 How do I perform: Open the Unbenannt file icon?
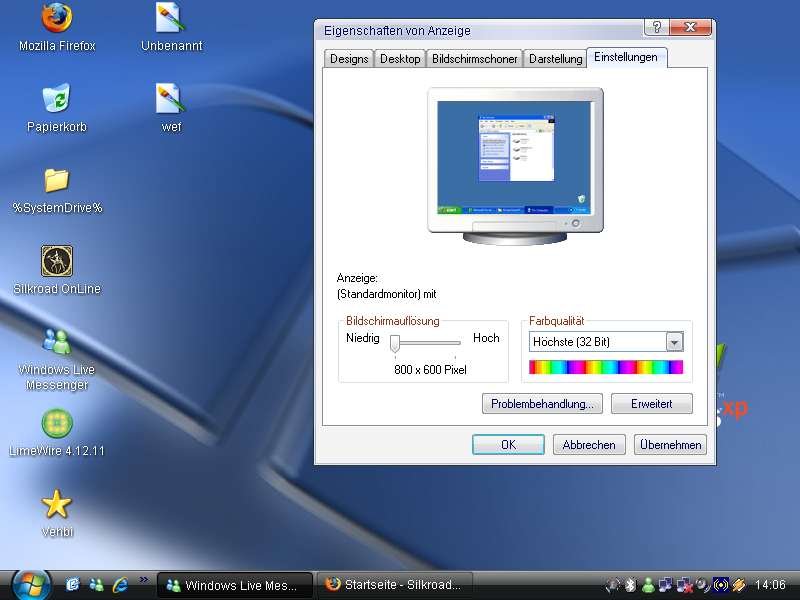click(x=171, y=18)
